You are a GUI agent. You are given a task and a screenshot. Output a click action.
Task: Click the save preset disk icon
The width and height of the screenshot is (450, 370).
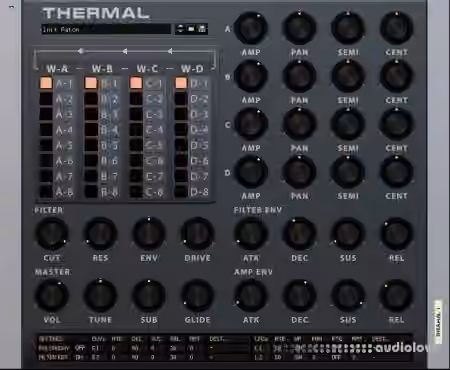(202, 29)
